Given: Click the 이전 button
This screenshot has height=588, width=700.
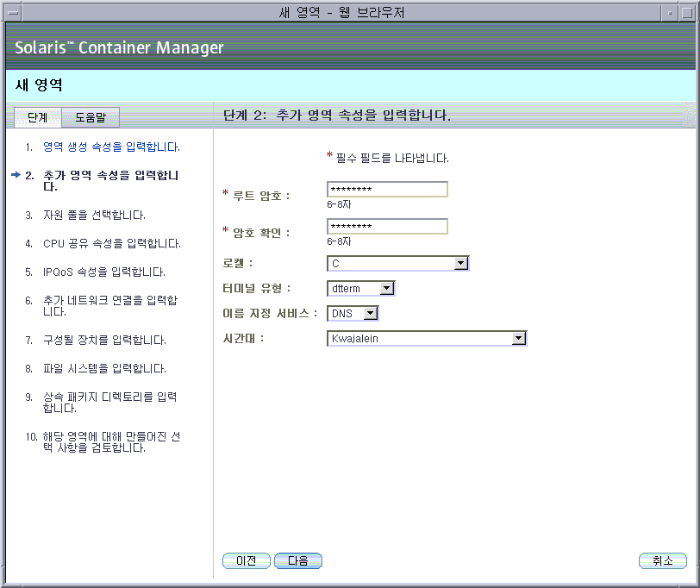Looking at the screenshot, I should point(247,560).
